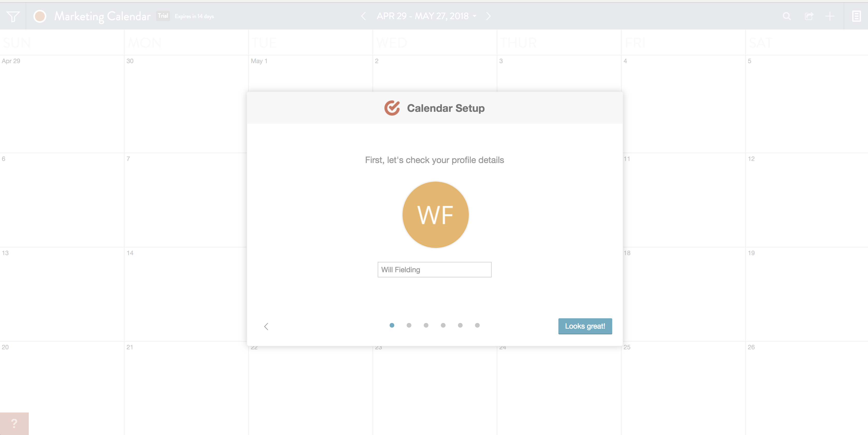The width and height of the screenshot is (868, 435).
Task: Select the first setup step dot
Action: pyautogui.click(x=391, y=325)
